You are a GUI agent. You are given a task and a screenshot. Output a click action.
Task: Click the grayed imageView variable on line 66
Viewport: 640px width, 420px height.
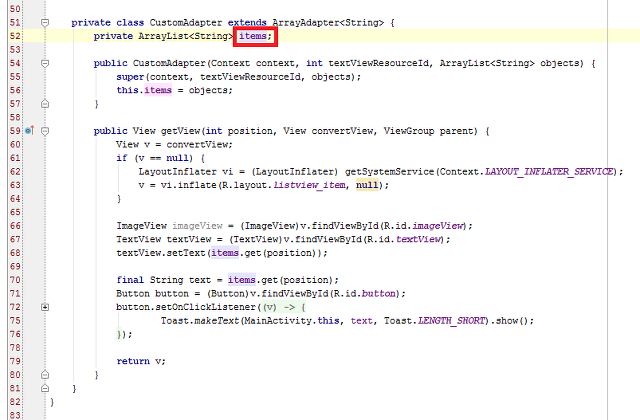pyautogui.click(x=197, y=226)
